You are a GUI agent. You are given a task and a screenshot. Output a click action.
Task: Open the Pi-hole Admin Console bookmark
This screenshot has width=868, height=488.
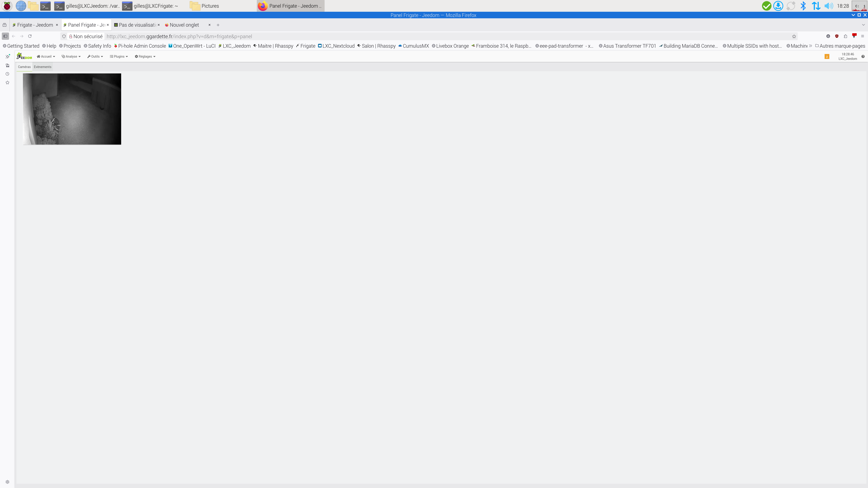pos(140,46)
